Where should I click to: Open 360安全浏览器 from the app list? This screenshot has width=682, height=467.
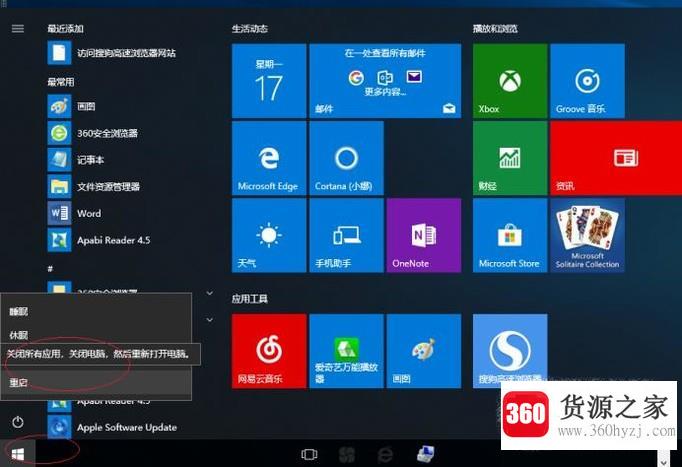93,133
